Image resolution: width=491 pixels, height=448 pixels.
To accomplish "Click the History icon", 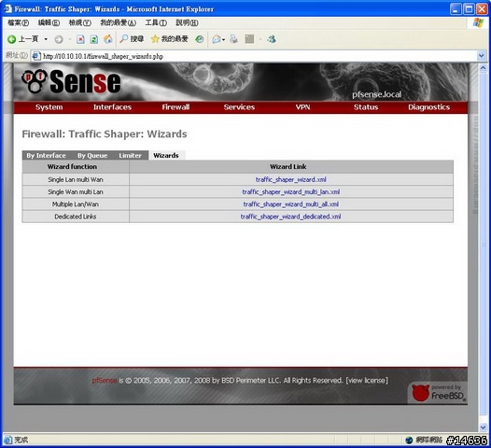I will 199,39.
